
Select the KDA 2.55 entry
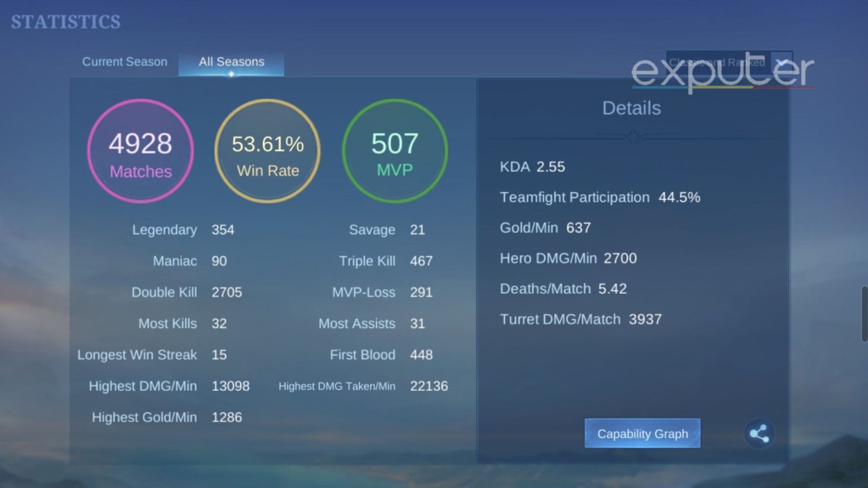tap(532, 167)
